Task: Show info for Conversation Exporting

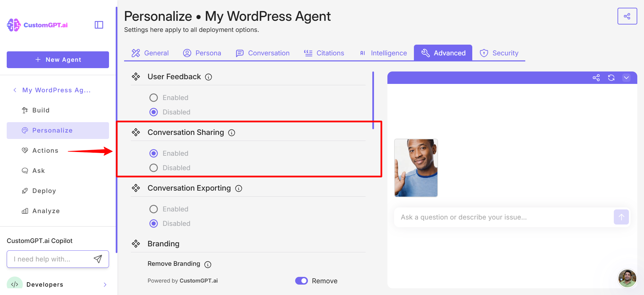Action: click(x=239, y=189)
